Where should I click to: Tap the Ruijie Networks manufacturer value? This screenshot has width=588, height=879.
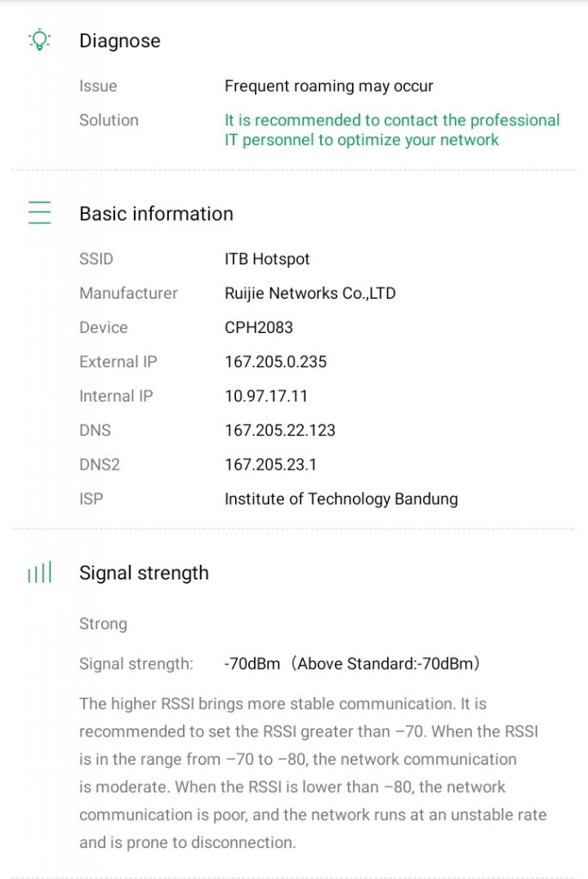(x=311, y=294)
